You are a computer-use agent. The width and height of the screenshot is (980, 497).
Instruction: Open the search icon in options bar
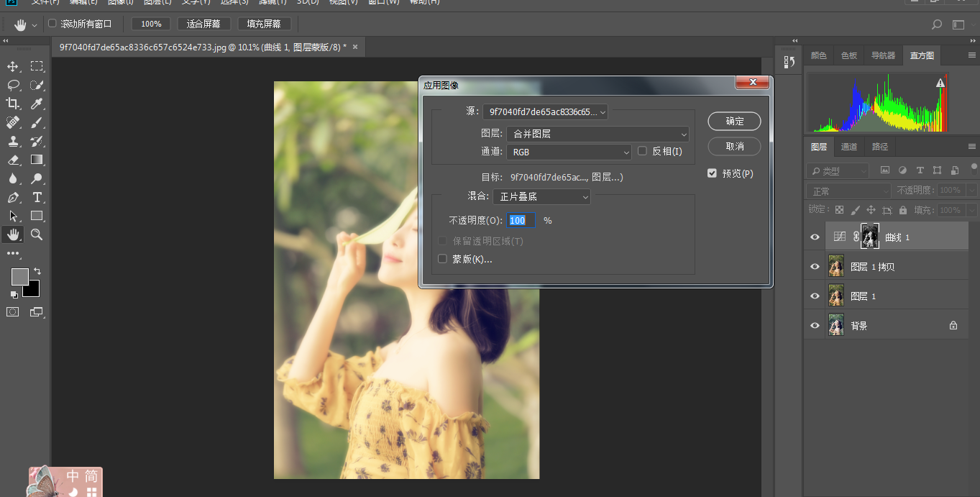pyautogui.click(x=936, y=24)
